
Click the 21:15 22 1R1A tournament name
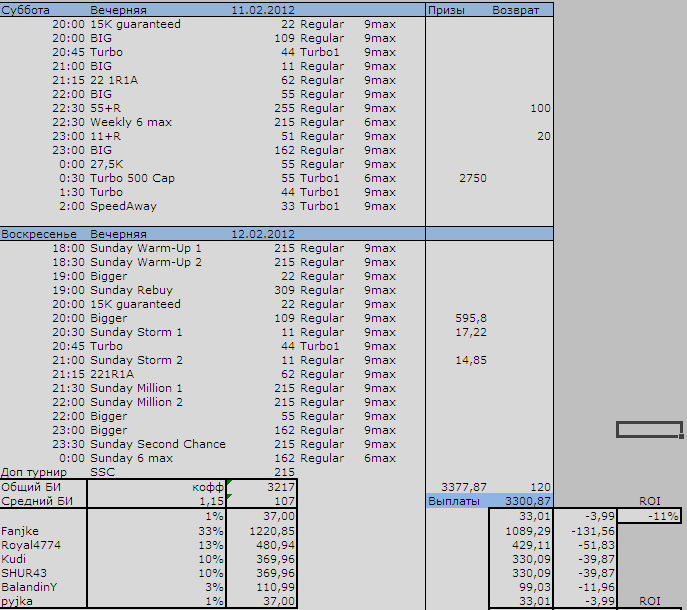tap(114, 80)
